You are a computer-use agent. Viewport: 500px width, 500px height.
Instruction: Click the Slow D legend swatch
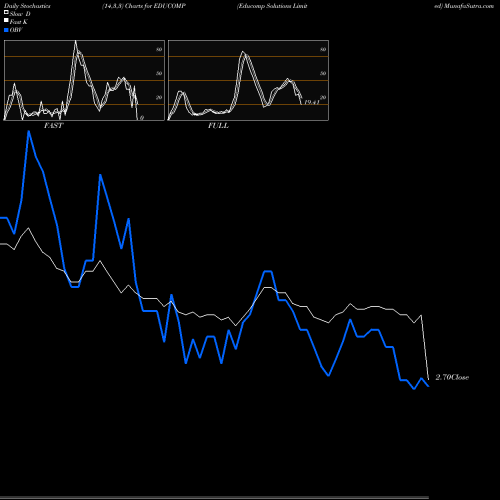pyautogui.click(x=6, y=12)
